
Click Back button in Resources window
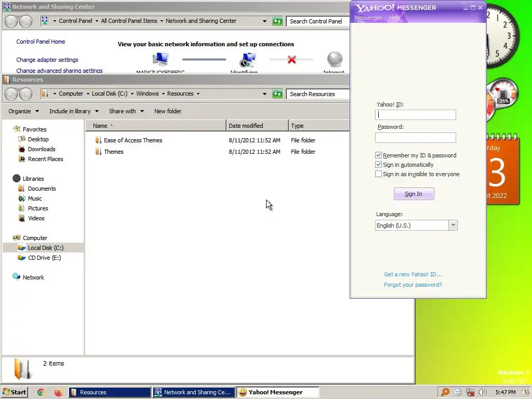coord(11,94)
